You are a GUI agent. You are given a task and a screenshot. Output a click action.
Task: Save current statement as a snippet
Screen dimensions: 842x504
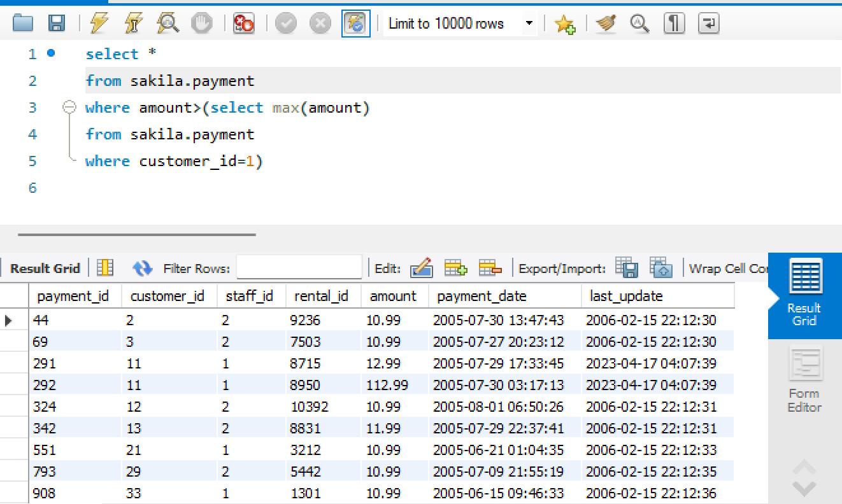pos(566,23)
